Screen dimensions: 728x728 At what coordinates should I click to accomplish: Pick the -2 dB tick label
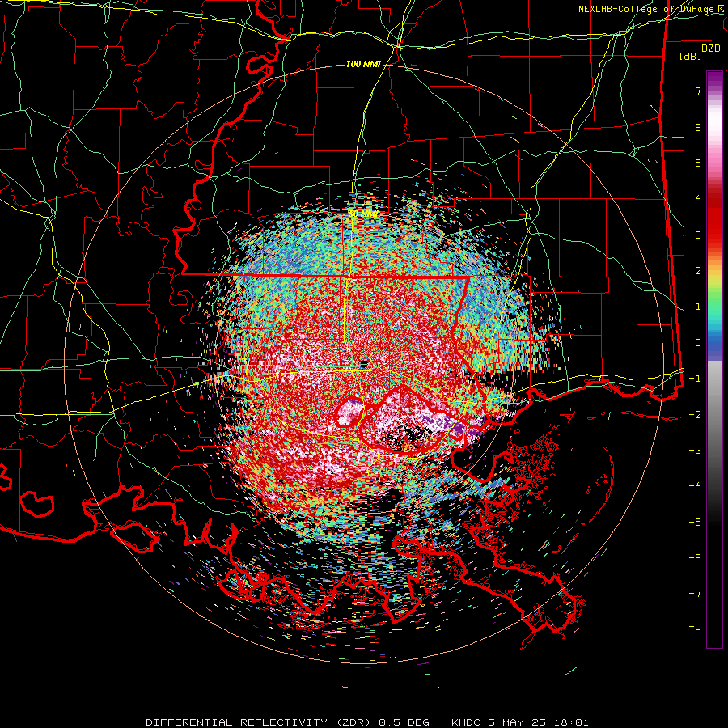tap(695, 415)
